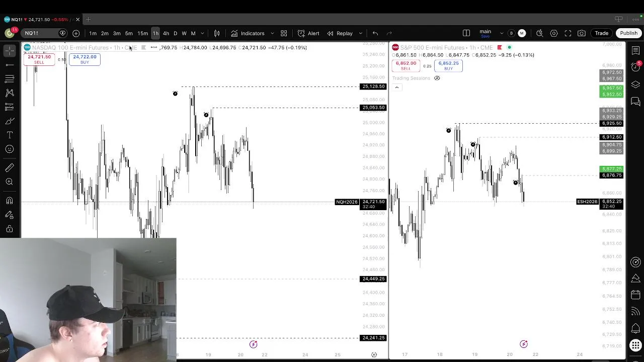The width and height of the screenshot is (644, 362).
Task: Open the chats panel
Action: 635,102
